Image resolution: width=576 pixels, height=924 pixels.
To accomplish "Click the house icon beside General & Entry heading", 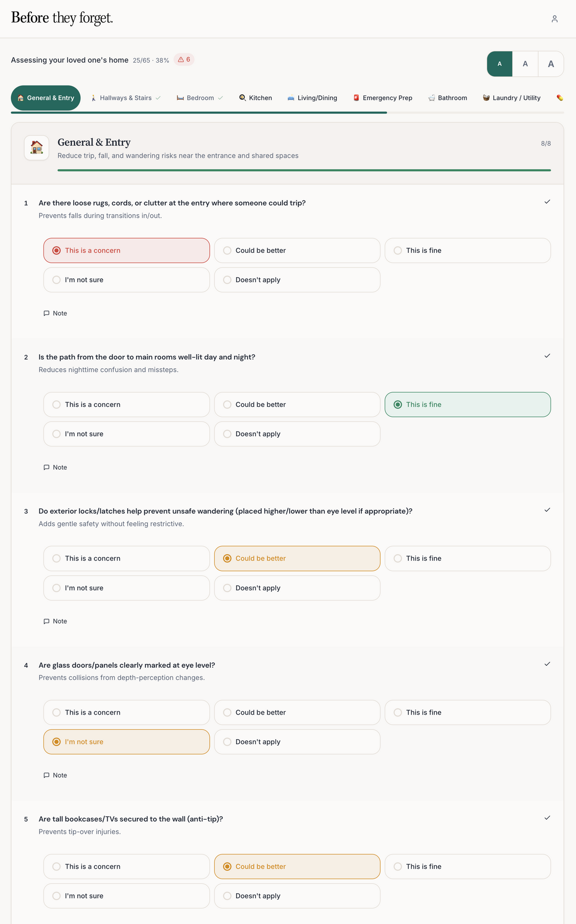I will tap(37, 148).
